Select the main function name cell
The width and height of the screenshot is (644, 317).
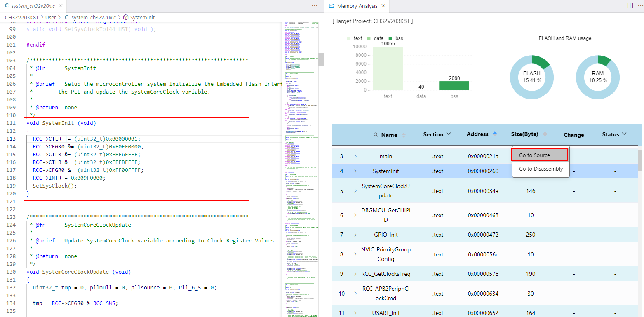pos(386,156)
